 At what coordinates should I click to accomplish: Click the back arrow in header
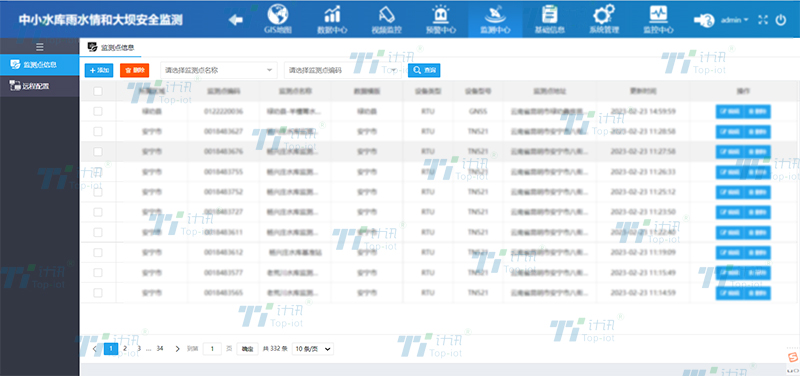236,20
